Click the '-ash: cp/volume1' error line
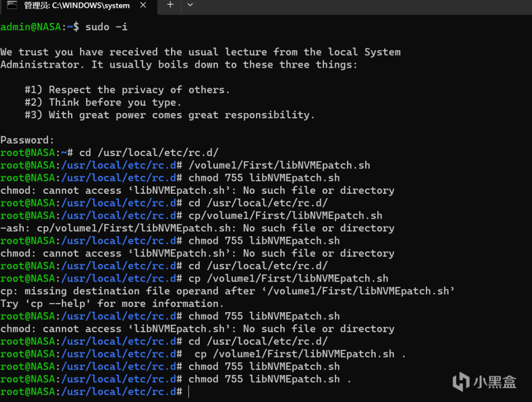 (197, 228)
